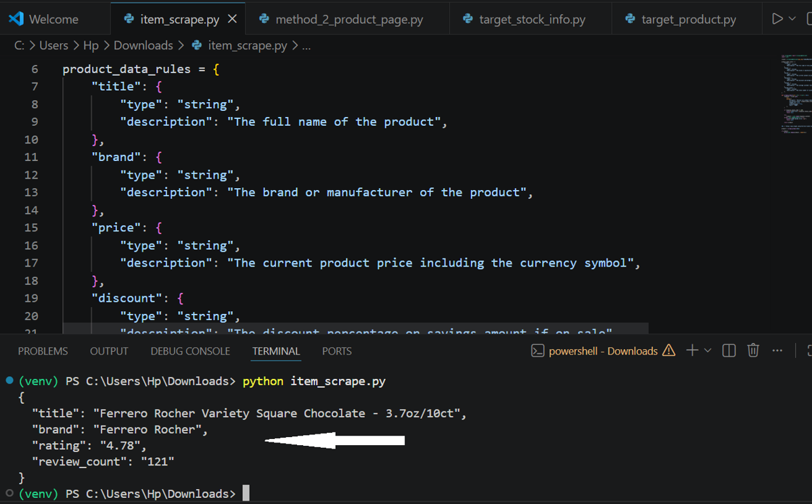812x504 pixels.
Task: Click Python icon on method_2_product_page.py tab
Action: [264, 19]
